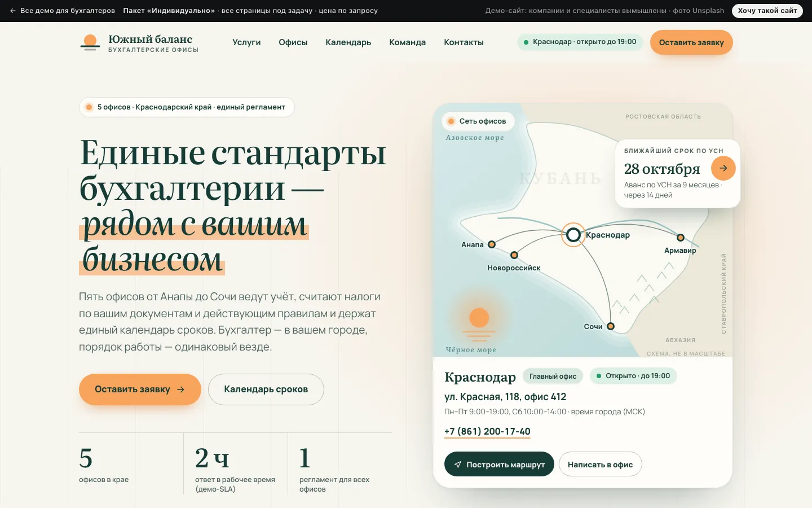Image resolution: width=812 pixels, height=508 pixels.
Task: Click the 'Сеть офисов' map badge
Action: click(x=478, y=121)
